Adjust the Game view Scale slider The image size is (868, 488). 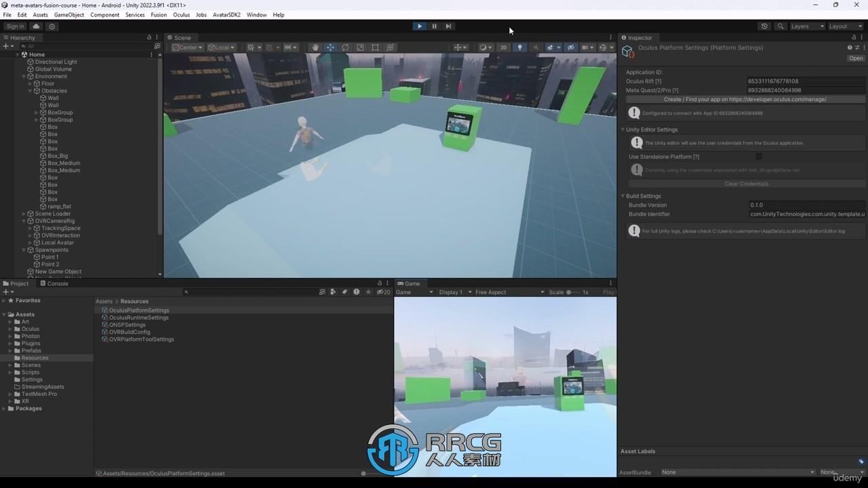pos(572,292)
